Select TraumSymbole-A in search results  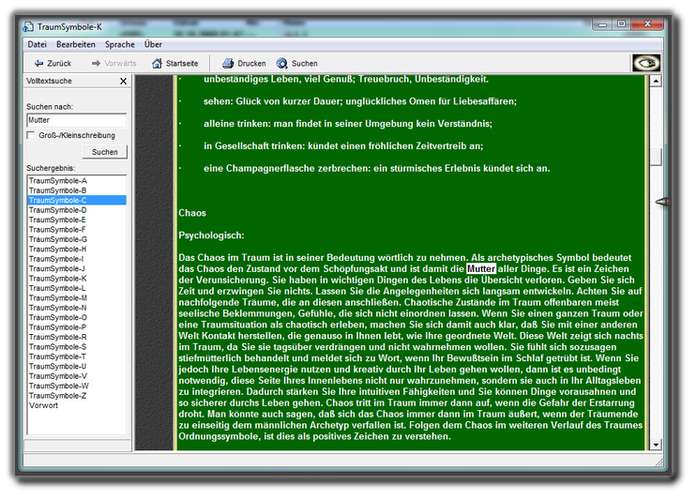tap(58, 181)
